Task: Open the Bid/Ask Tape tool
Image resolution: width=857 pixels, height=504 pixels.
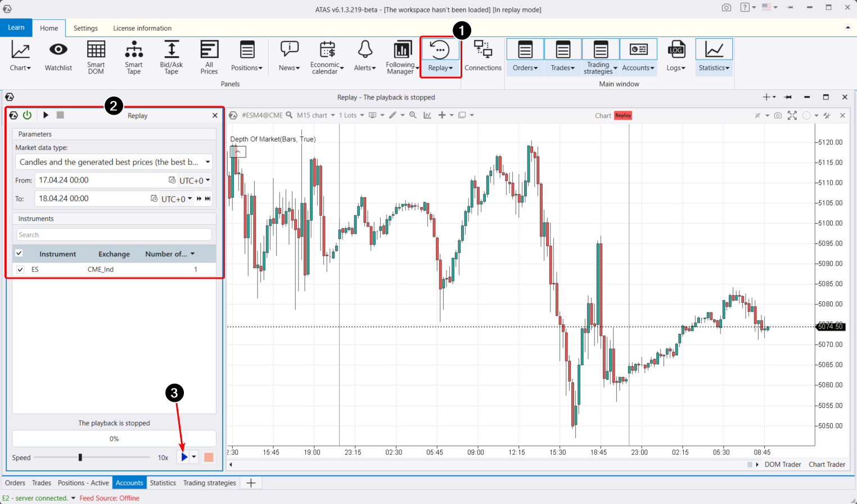Action: pos(171,56)
